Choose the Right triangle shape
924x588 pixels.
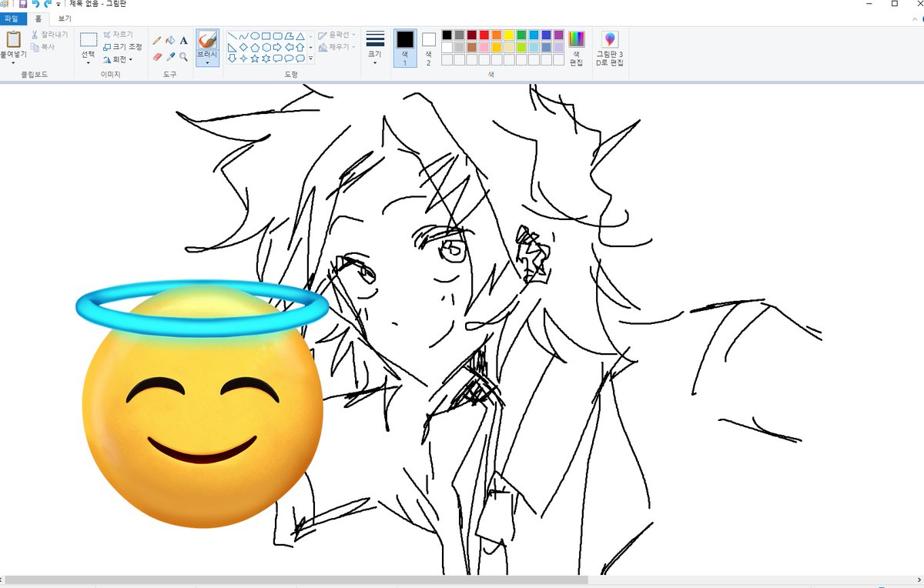(x=232, y=47)
